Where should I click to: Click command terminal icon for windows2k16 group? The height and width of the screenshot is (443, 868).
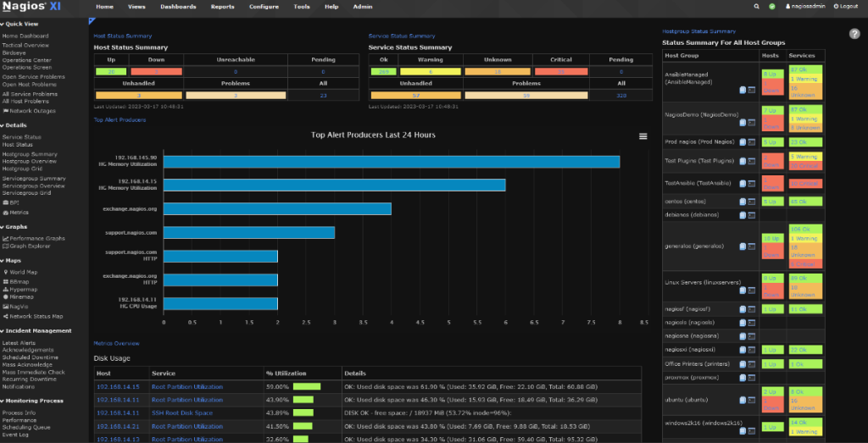tap(752, 431)
